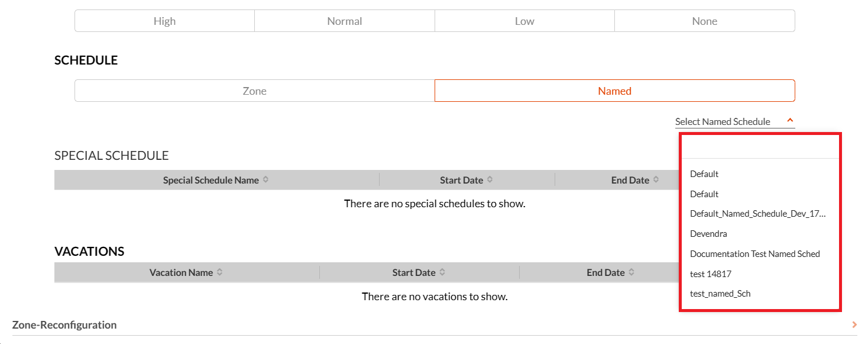The image size is (868, 344).
Task: Click the dropdown search input field
Action: [760, 147]
